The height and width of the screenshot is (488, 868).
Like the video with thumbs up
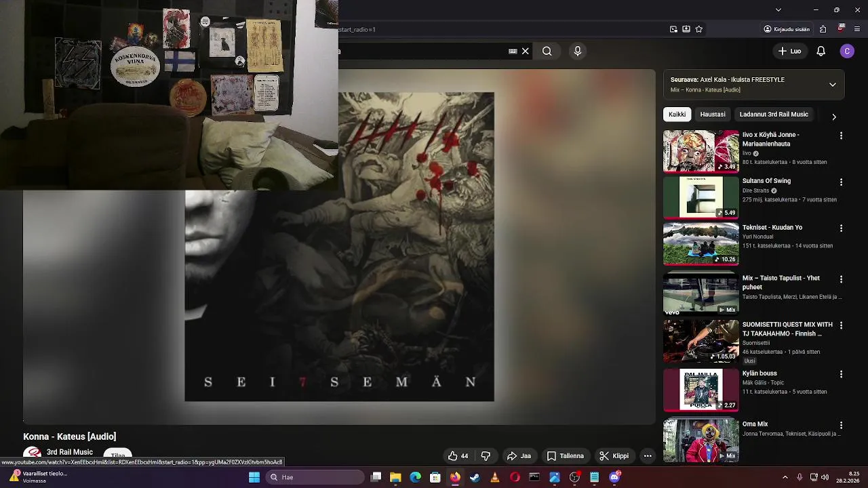458,455
